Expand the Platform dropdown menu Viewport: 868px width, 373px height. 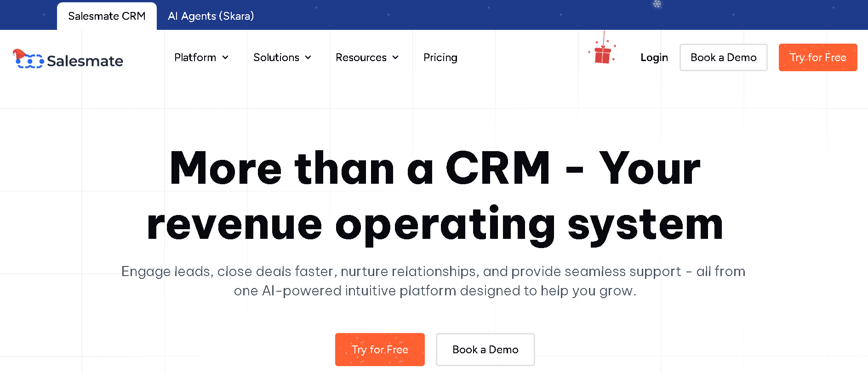201,57
